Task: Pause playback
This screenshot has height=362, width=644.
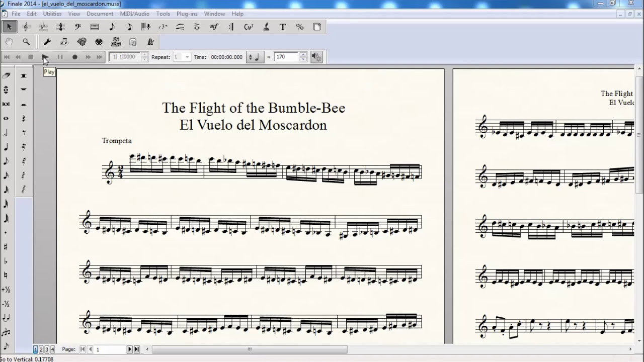Action: click(60, 57)
